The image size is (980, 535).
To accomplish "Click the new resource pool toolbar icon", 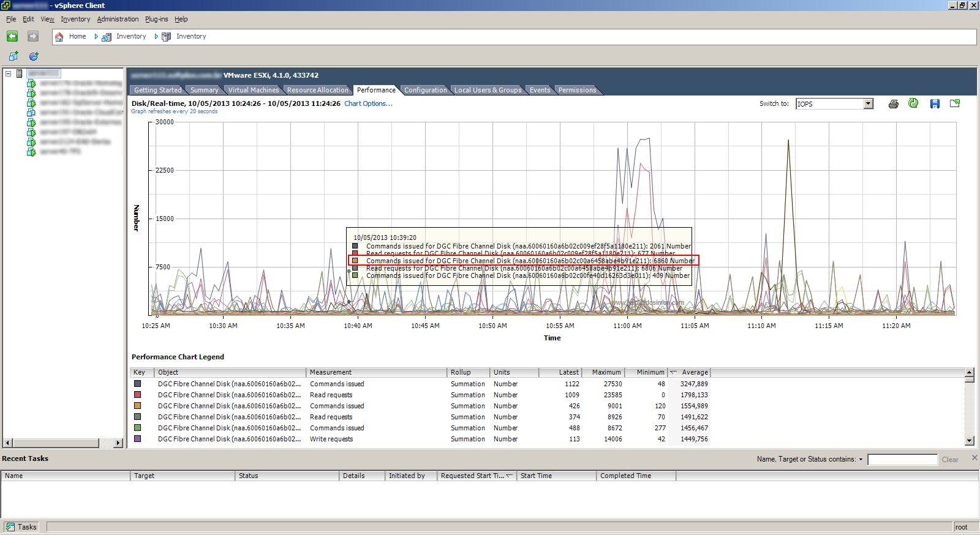I will (x=34, y=56).
